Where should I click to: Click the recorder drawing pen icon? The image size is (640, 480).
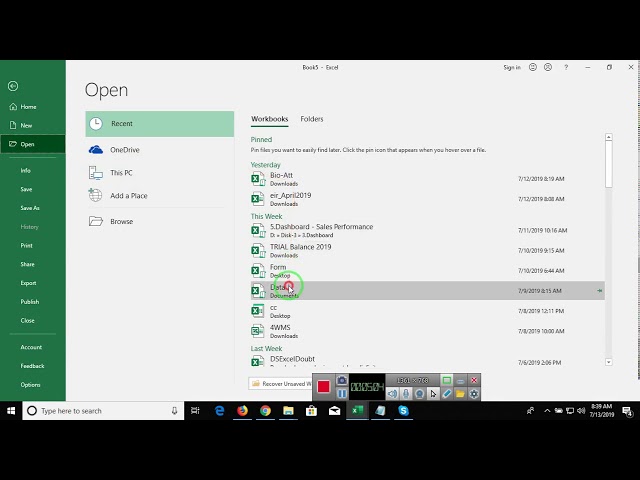point(447,393)
